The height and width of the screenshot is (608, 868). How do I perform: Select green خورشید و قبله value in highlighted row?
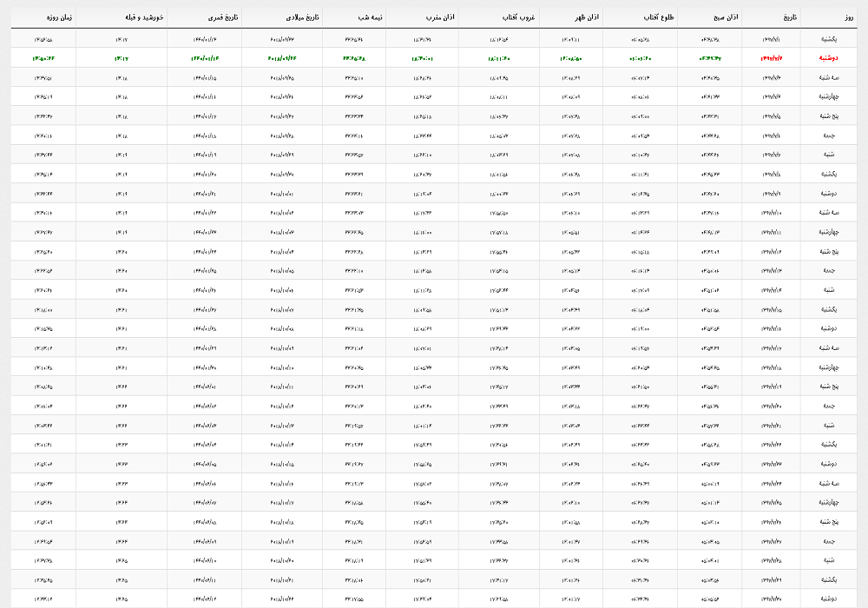point(122,58)
